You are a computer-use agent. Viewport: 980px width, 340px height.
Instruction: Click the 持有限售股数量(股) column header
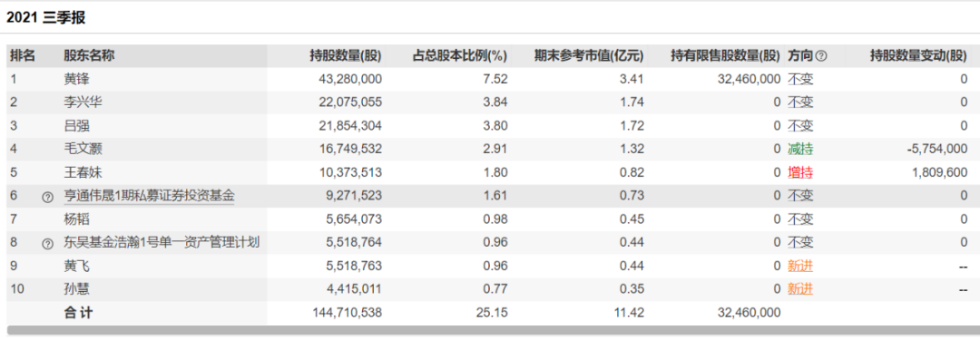726,55
